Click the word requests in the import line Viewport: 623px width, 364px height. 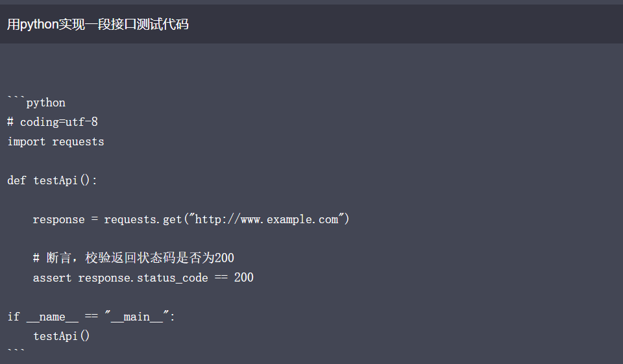point(79,142)
